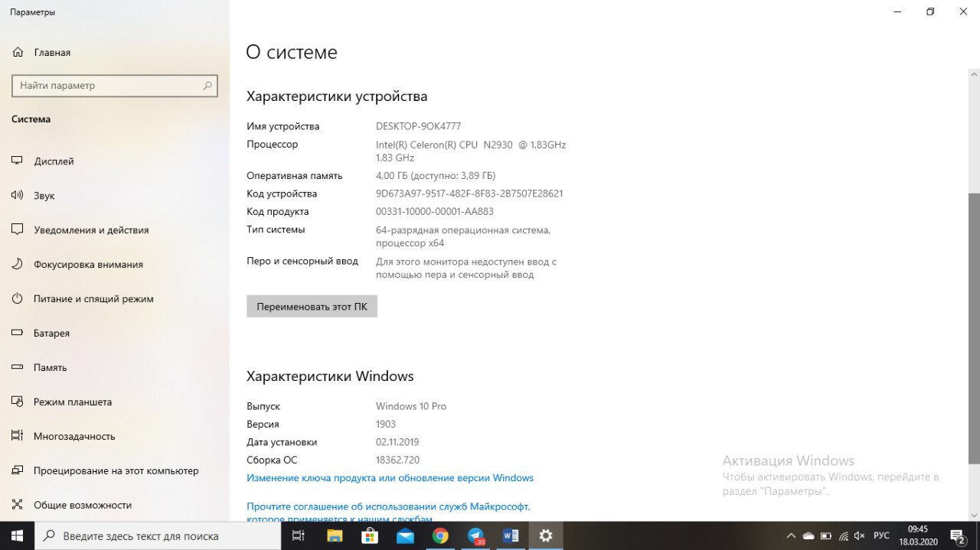
Task: Click the version value 1903
Action: point(386,424)
